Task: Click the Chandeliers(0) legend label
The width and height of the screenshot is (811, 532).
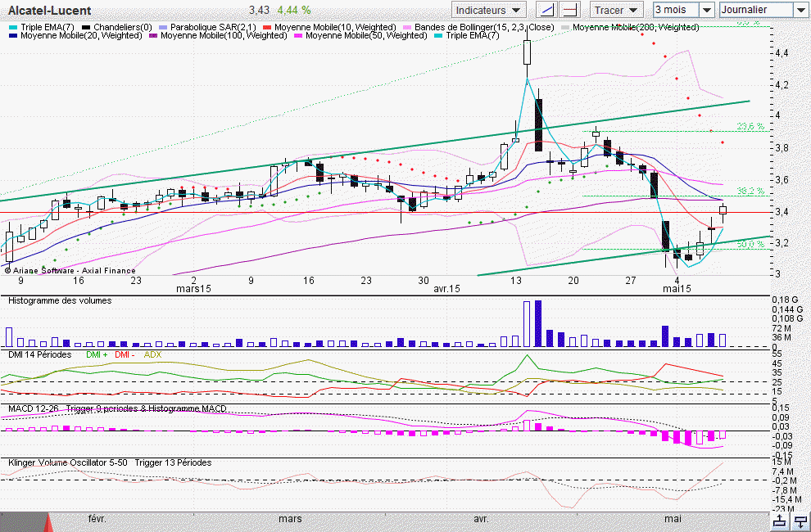Action: click(123, 27)
